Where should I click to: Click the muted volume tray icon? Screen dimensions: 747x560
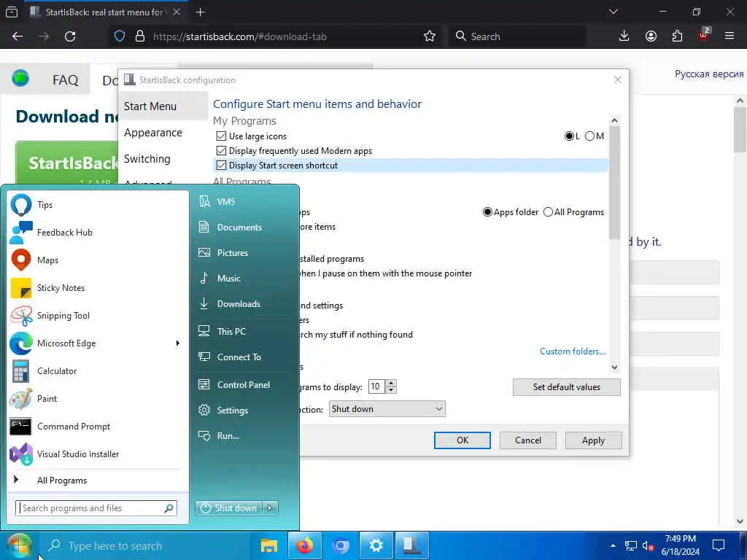pos(648,546)
